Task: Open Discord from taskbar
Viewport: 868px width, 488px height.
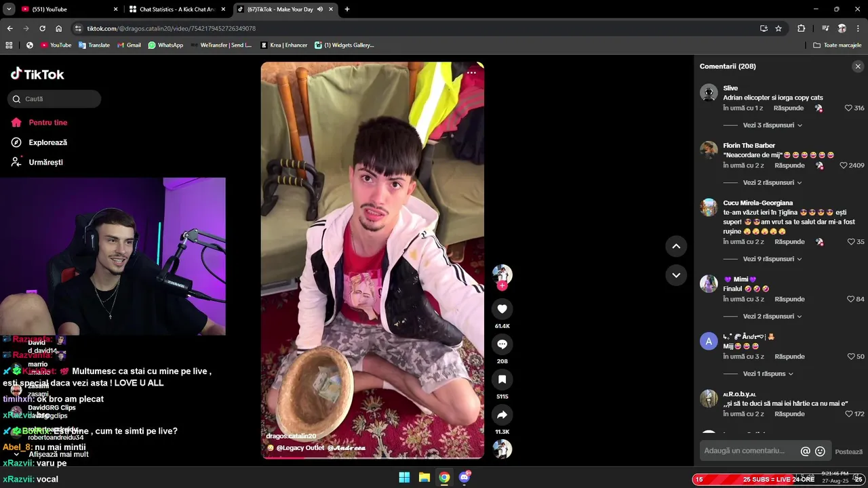Action: [465, 477]
